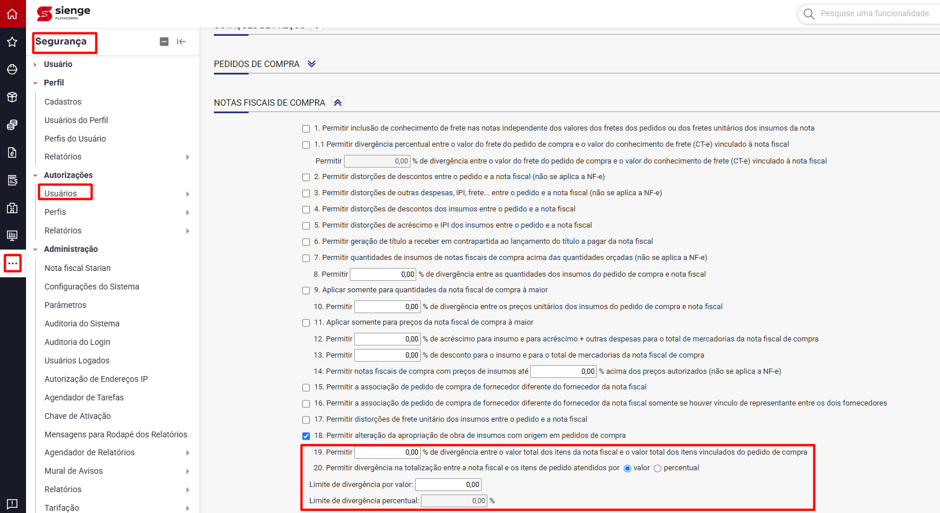This screenshot has height=513, width=940.
Task: Check option 2 distorções de descontos
Action: pyautogui.click(x=306, y=177)
